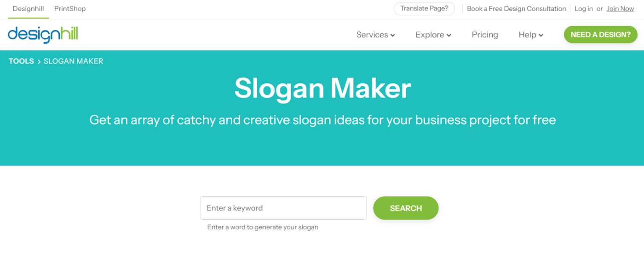Viewport: 644px width, 261px height.
Task: Click the Designhill logo
Action: click(43, 34)
